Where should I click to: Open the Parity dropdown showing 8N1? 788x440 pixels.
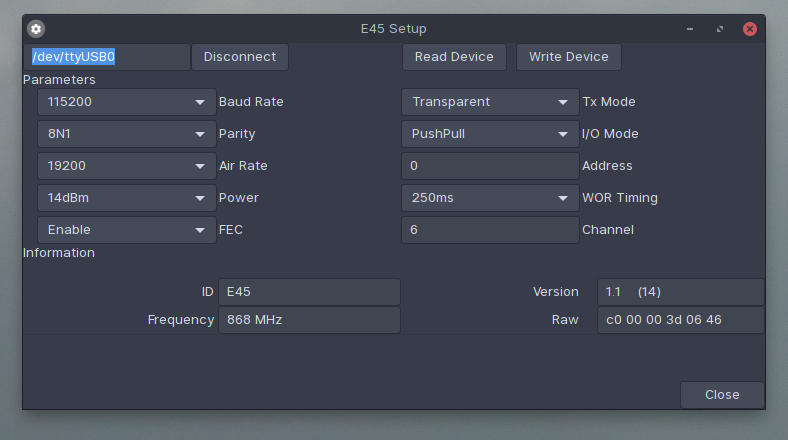pos(127,134)
